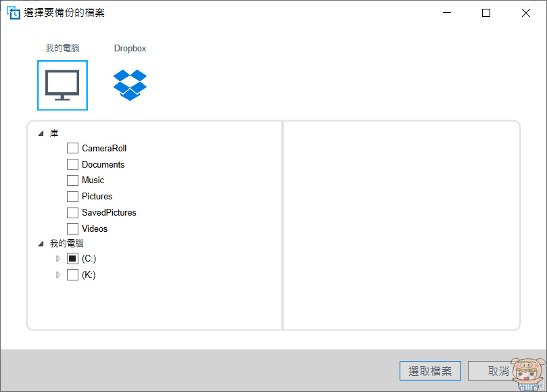Enable the Documents folder for backup
This screenshot has height=392, width=547.
pyautogui.click(x=72, y=164)
